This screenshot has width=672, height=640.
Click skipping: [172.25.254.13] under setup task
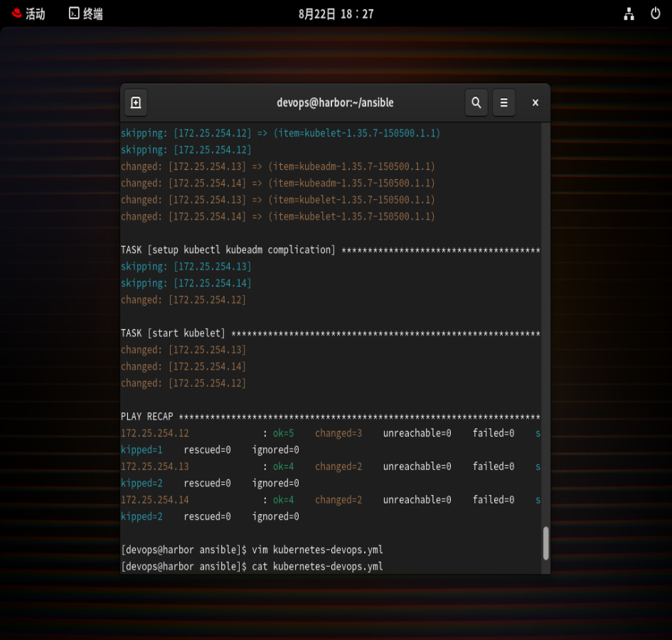coord(186,267)
